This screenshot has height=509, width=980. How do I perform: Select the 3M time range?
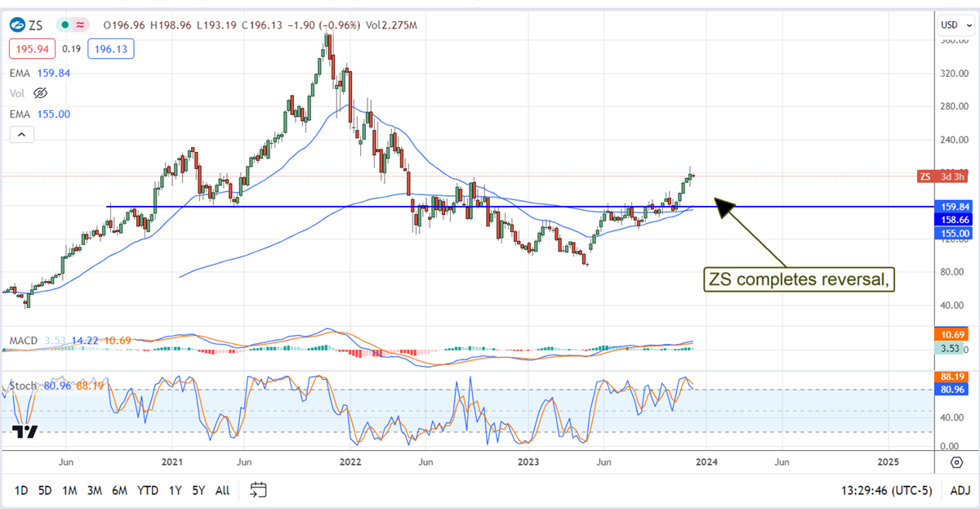pos(94,490)
